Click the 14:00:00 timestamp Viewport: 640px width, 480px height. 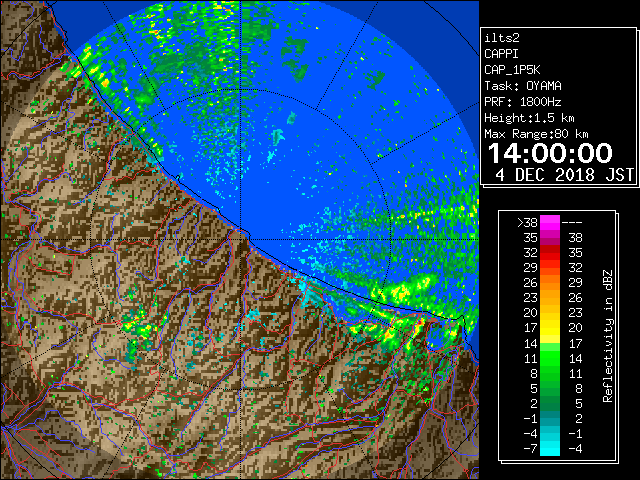pos(550,153)
